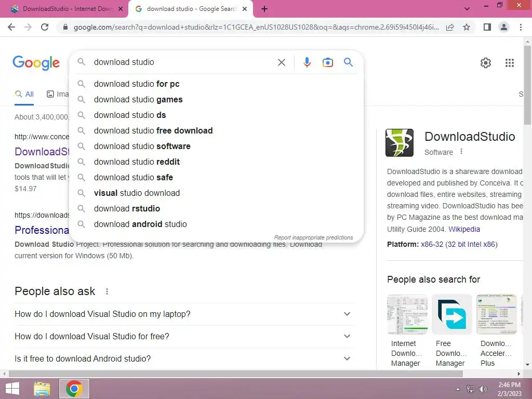Screen dimensions: 532x399
Task: Open Download Accelerator Plus related thumbnail
Action: [497, 314]
